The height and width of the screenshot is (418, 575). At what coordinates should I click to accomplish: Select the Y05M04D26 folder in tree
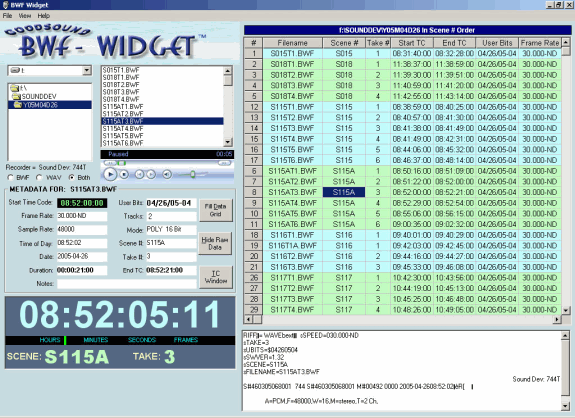click(x=50, y=105)
